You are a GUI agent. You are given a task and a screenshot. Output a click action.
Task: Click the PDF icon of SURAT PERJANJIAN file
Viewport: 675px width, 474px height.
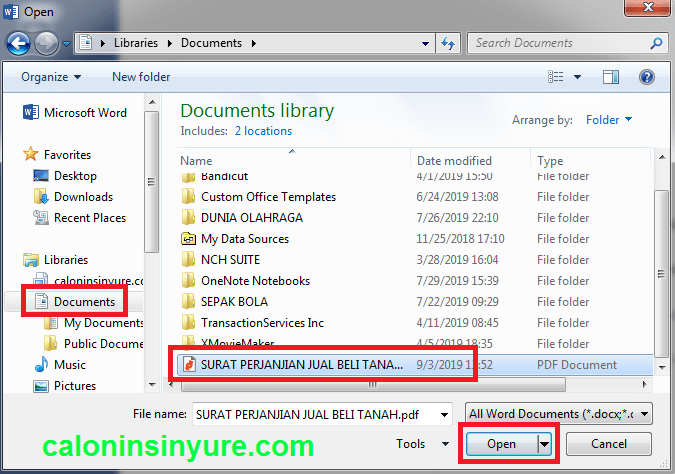189,365
